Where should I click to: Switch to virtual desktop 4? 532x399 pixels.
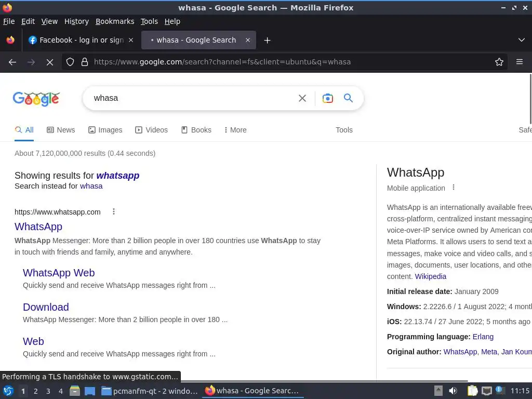pyautogui.click(x=61, y=391)
